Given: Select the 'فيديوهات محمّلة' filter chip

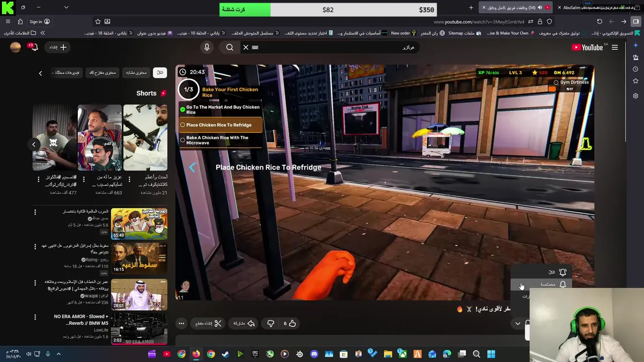Looking at the screenshot, I should 66,72.
